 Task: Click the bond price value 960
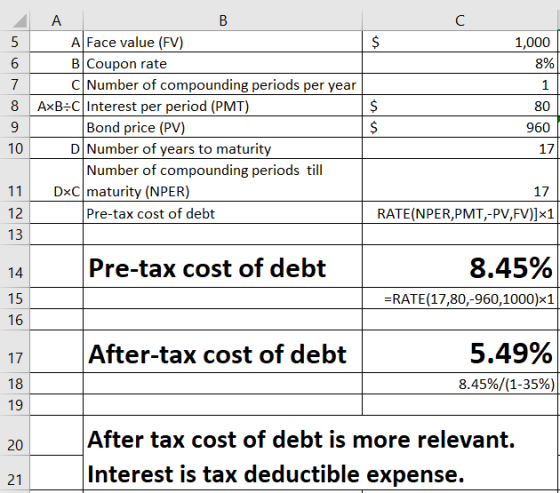460,127
